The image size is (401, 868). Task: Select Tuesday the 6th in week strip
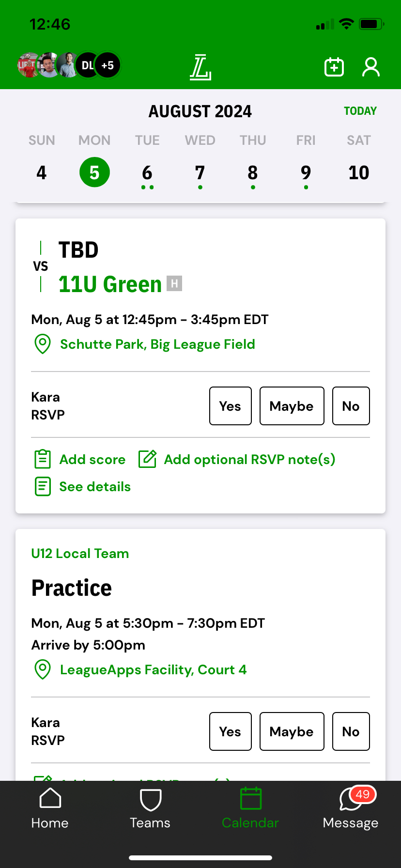(147, 173)
